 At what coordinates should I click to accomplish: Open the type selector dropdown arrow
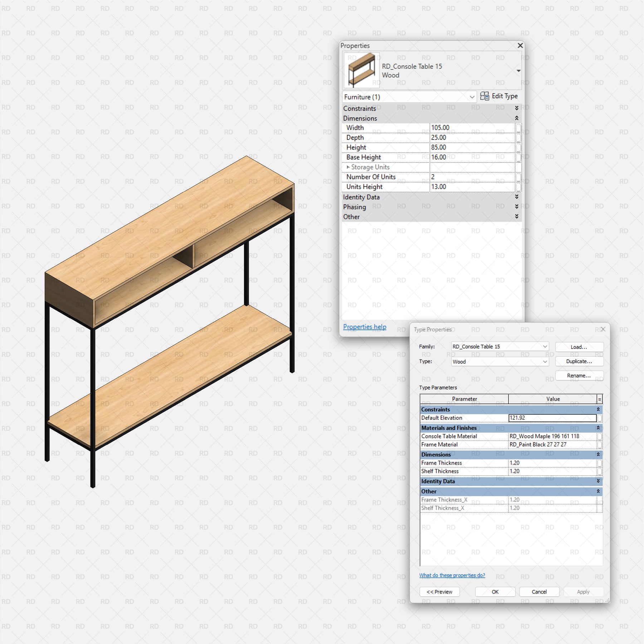click(518, 71)
